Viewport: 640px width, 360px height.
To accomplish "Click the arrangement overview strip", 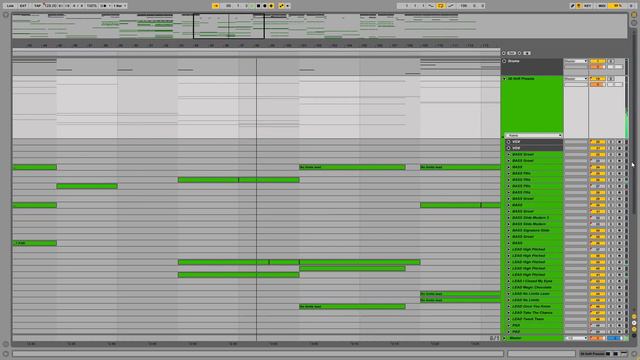I will click(320, 26).
